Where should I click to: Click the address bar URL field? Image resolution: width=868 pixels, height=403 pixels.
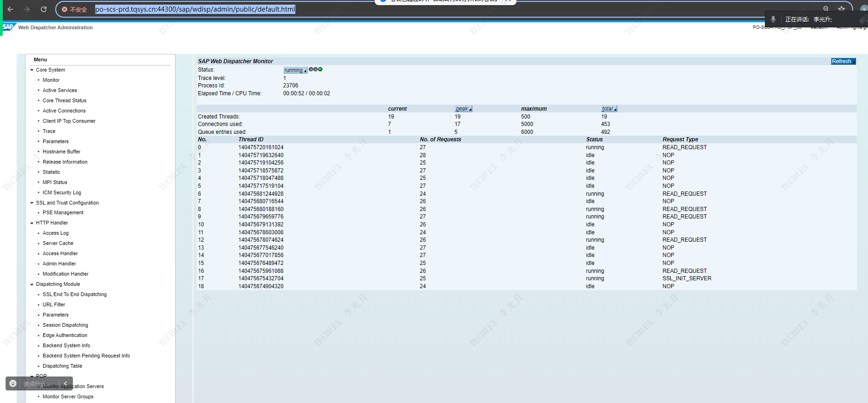(195, 9)
